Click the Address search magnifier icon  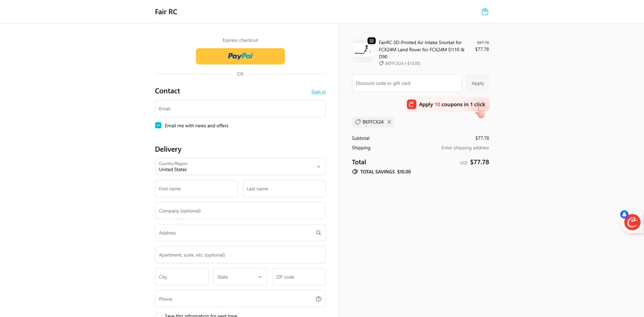pos(319,233)
